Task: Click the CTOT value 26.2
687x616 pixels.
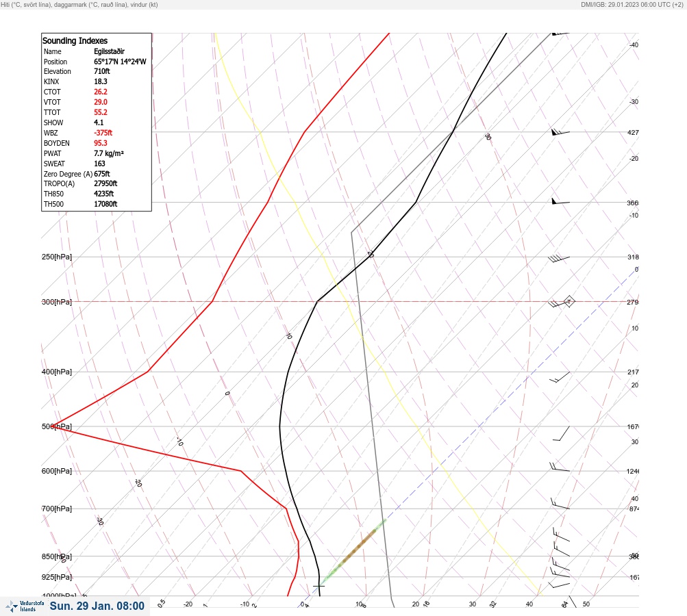Action: pyautogui.click(x=100, y=92)
